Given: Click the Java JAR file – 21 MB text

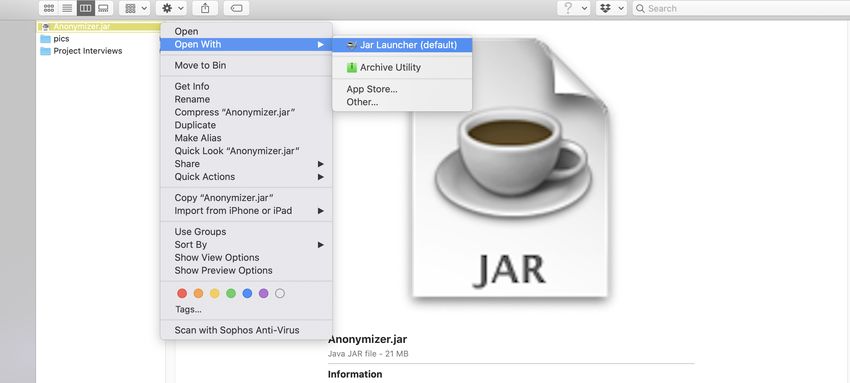Looking at the screenshot, I should click(368, 354).
